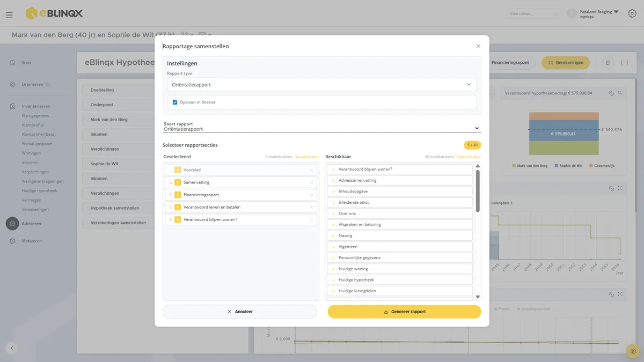Click the link icon on hypotheekbedrag chart
This screenshot has height=362, width=644.
pos(611,93)
